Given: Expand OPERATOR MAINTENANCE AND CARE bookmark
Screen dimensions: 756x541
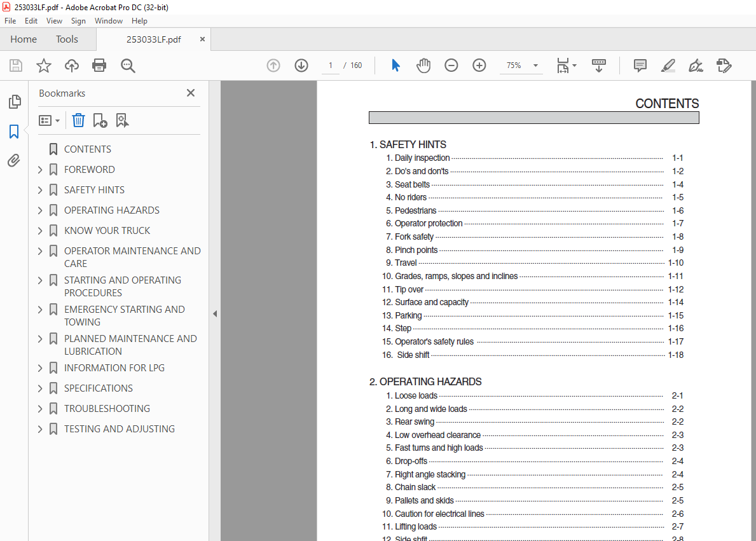Looking at the screenshot, I should click(x=40, y=250).
